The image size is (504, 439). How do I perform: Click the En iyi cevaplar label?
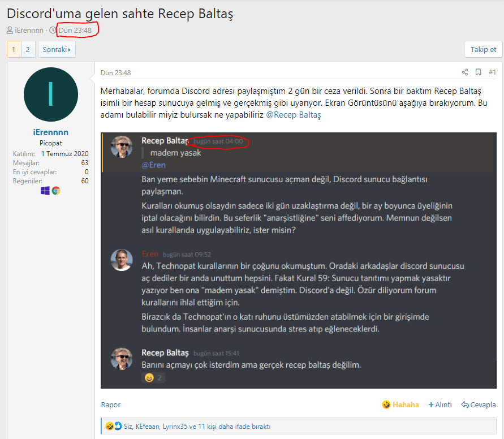tap(35, 172)
